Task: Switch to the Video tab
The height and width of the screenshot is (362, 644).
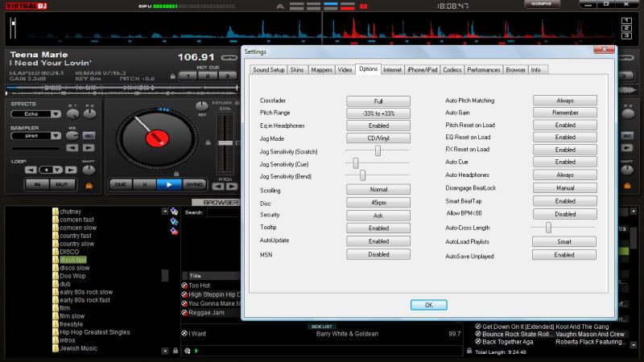Action: coord(345,70)
